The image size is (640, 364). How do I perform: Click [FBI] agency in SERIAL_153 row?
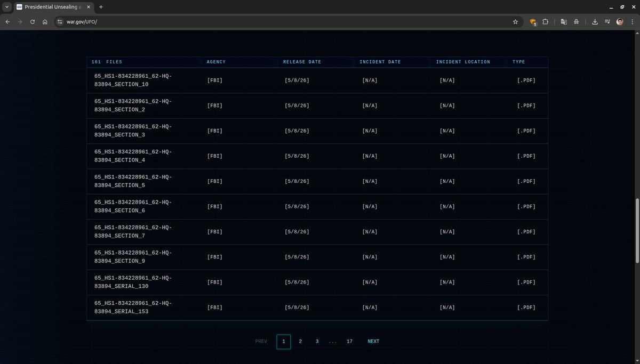point(215,308)
